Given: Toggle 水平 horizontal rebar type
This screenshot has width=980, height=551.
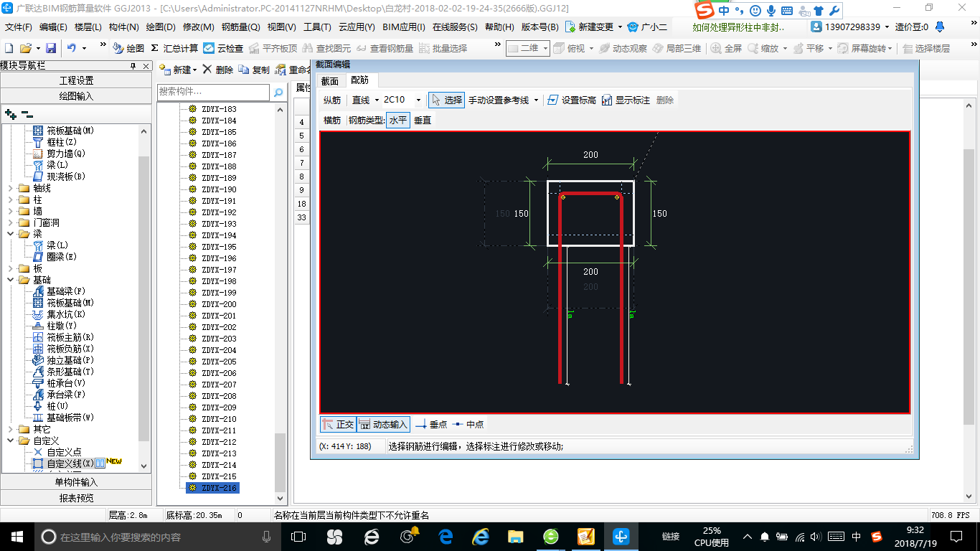Looking at the screenshot, I should point(397,120).
